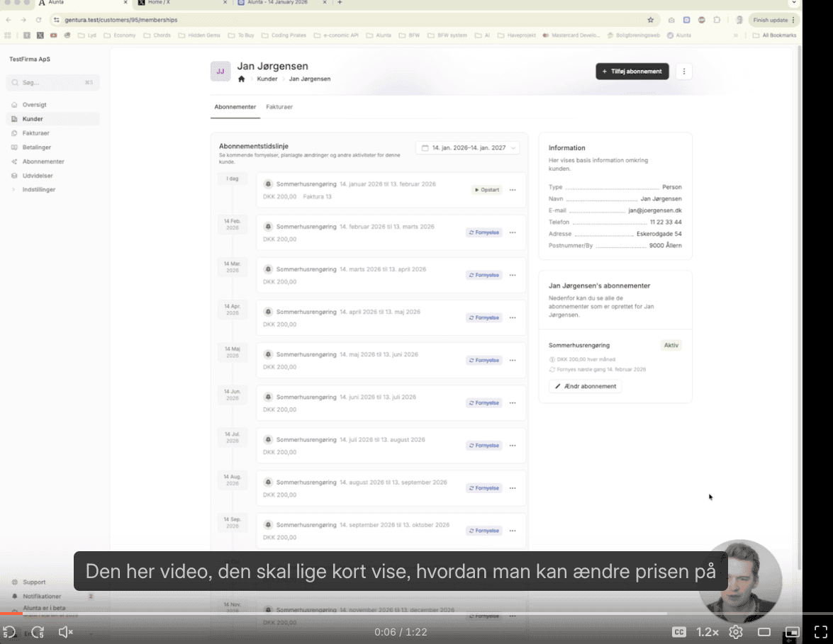Click the Betalinger payments icon
Screen dimensions: 833x644
click(x=14, y=147)
